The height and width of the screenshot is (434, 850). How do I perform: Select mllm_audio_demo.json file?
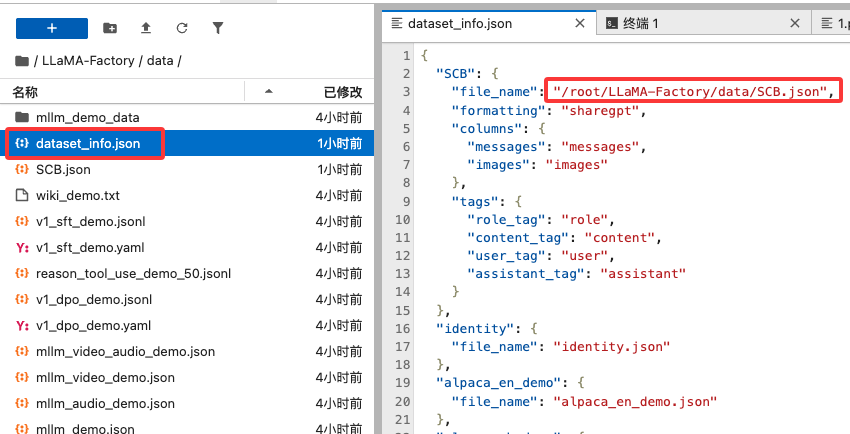(x=187, y=404)
